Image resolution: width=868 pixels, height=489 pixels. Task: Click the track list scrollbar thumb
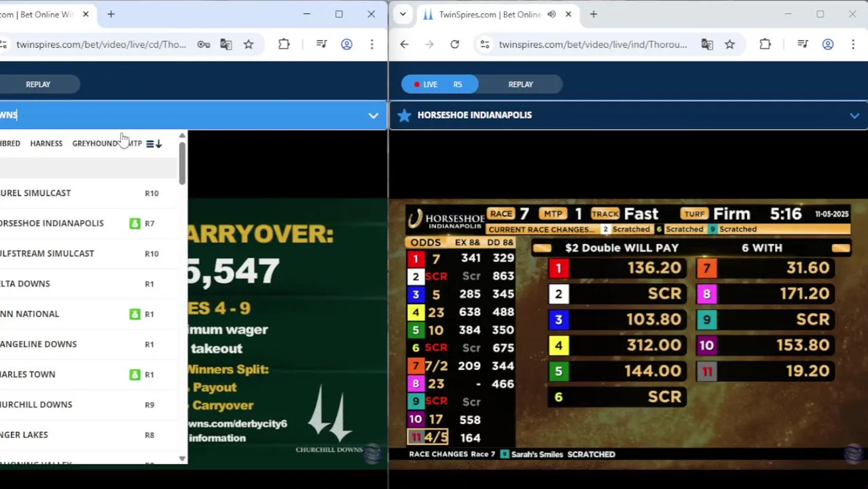click(x=182, y=163)
